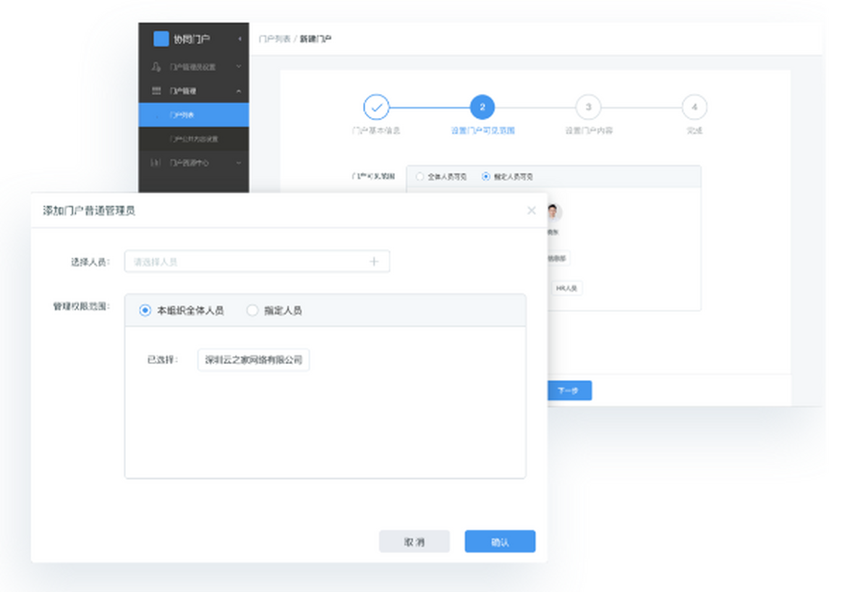Select the 全体人员可见 radio option
868x592 pixels.
click(x=420, y=177)
